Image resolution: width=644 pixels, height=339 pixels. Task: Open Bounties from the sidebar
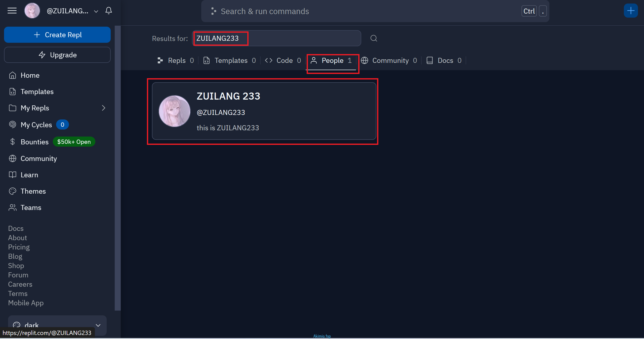(34, 142)
